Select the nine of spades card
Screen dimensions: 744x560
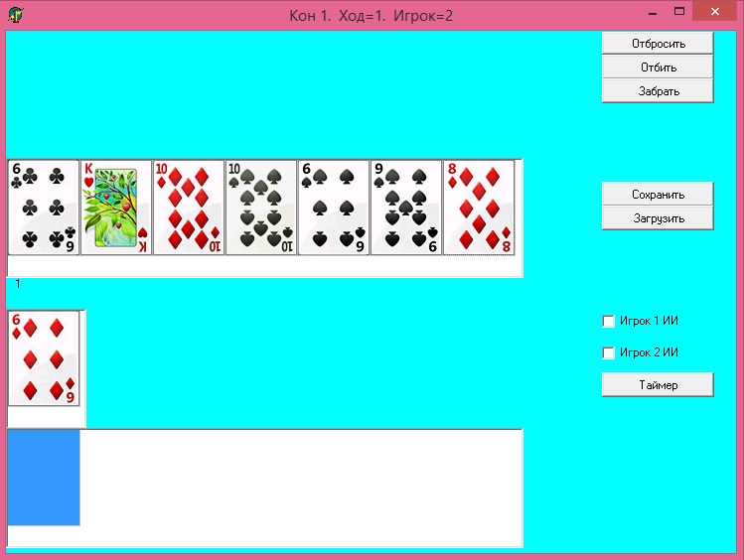point(406,208)
